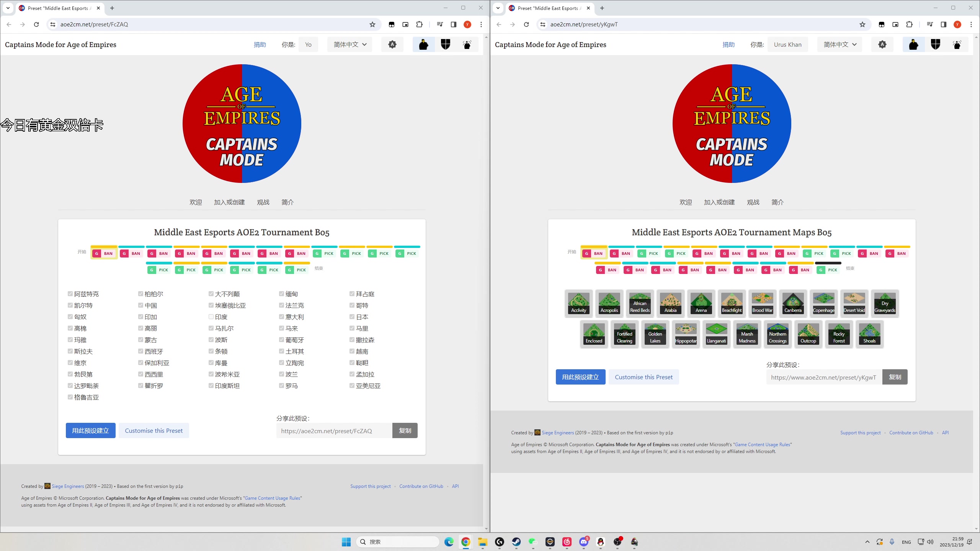980x551 pixels.
Task: Select the Rocky Forest map icon
Action: [839, 334]
